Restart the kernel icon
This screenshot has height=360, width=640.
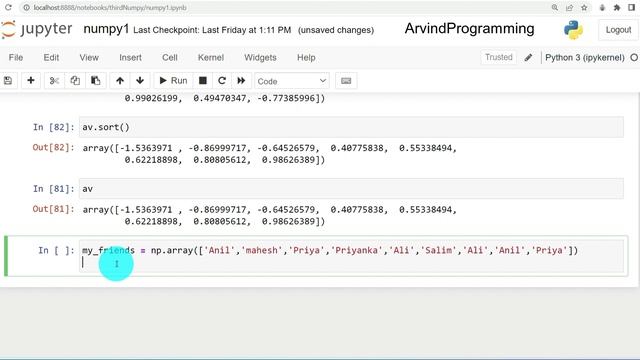point(222,81)
